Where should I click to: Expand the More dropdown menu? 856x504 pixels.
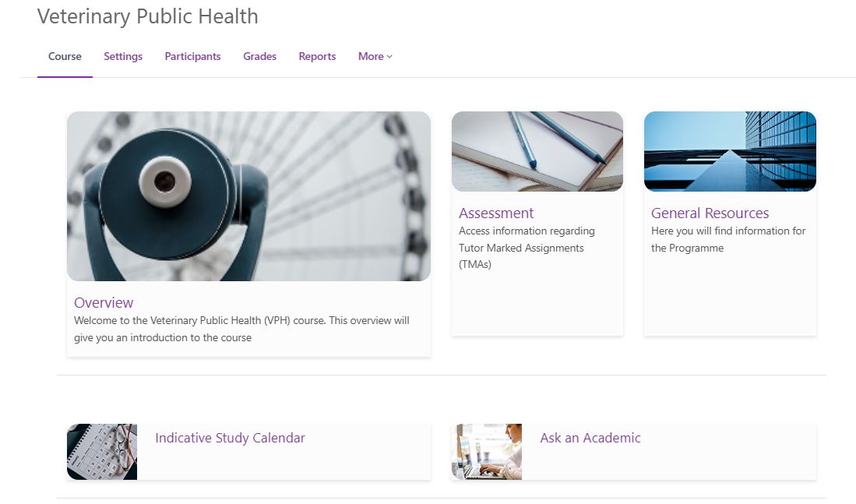coord(375,56)
